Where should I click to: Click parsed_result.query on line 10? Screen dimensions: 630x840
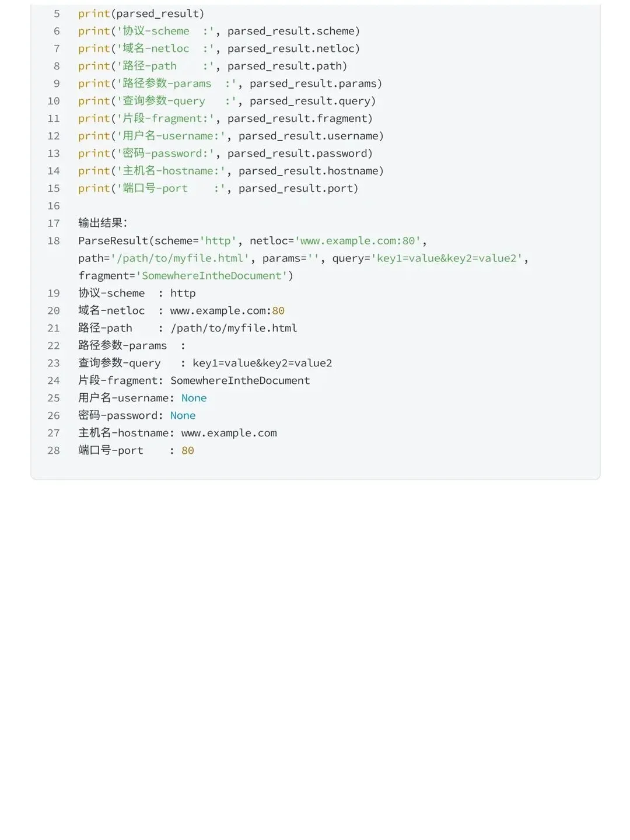pos(310,101)
